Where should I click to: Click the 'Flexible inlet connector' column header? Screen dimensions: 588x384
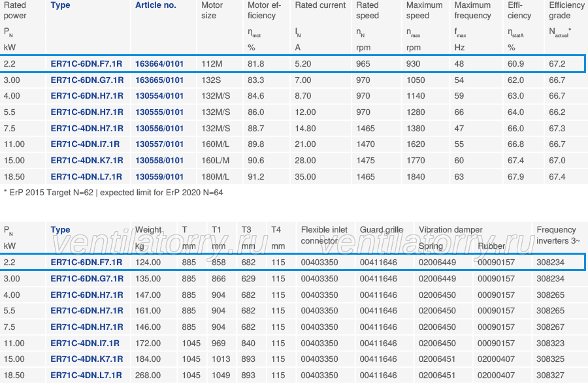(324, 235)
